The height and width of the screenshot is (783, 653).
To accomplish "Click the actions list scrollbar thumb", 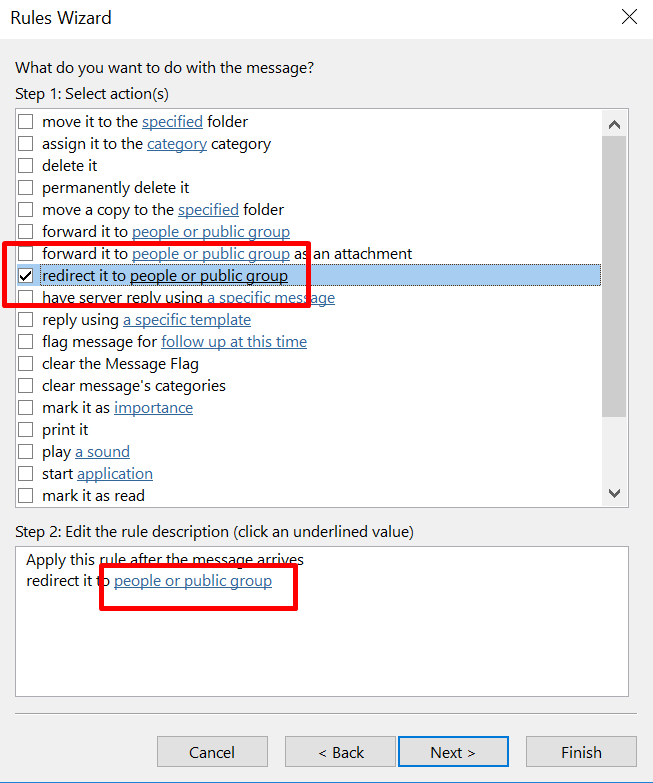I will [615, 276].
